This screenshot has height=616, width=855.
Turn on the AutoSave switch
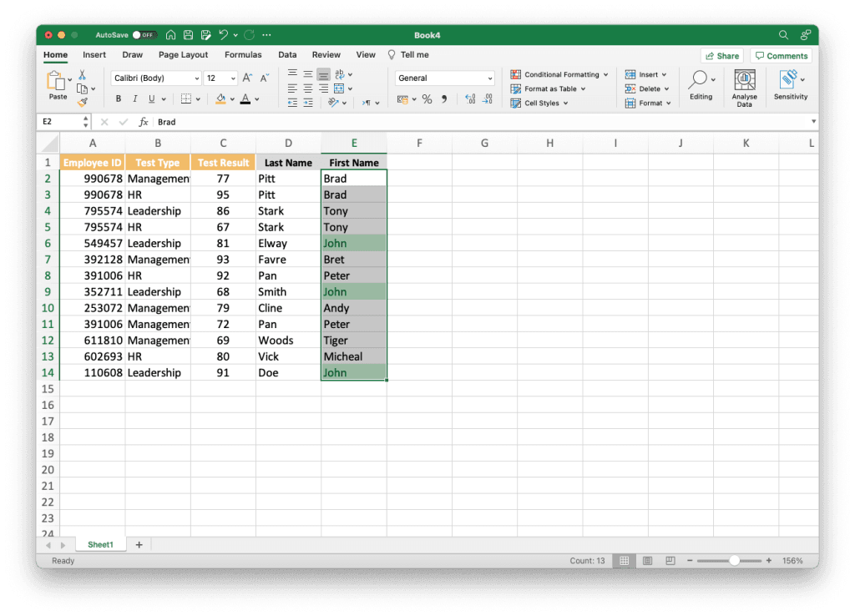click(x=144, y=35)
